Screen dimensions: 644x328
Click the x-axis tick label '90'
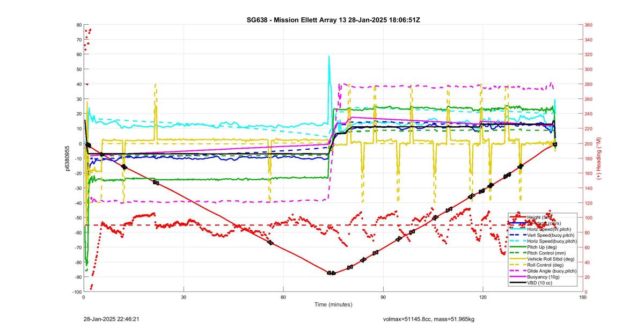383,297
